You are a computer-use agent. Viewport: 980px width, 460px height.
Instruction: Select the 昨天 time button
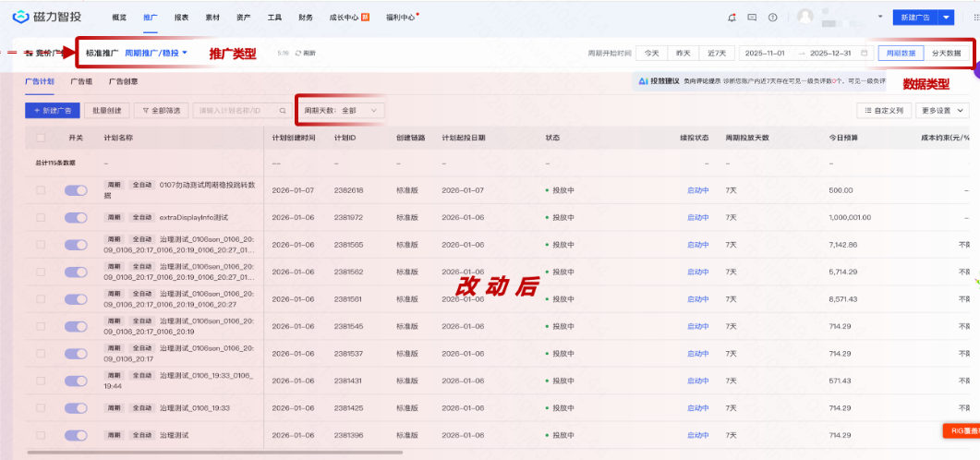(684, 54)
